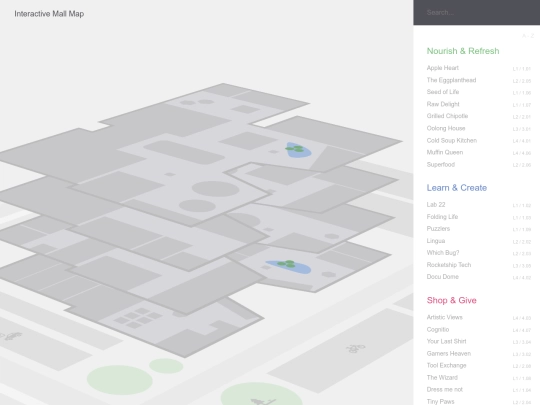
Task: Select Raw Delight store
Action: pyautogui.click(x=479, y=104)
